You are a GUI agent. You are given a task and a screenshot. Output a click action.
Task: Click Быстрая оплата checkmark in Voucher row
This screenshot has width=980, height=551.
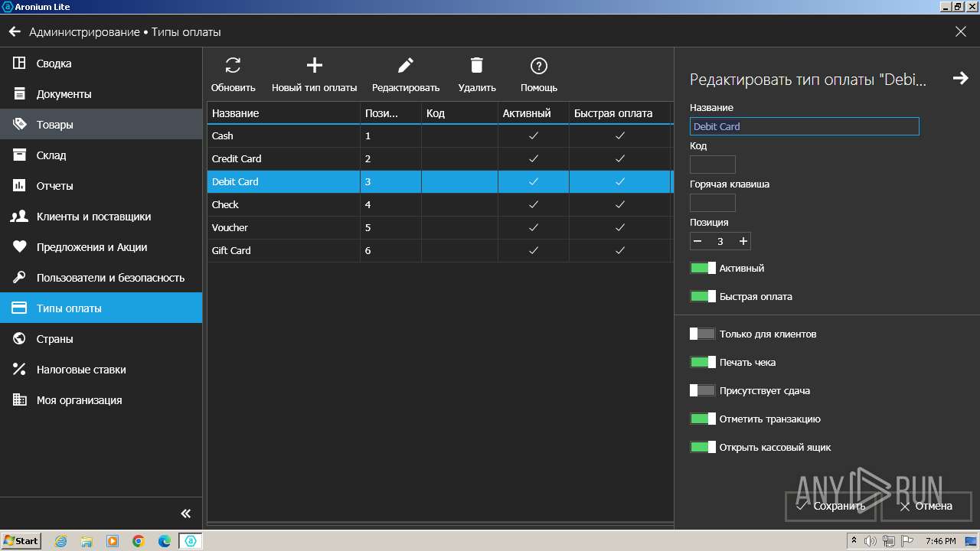pyautogui.click(x=620, y=227)
